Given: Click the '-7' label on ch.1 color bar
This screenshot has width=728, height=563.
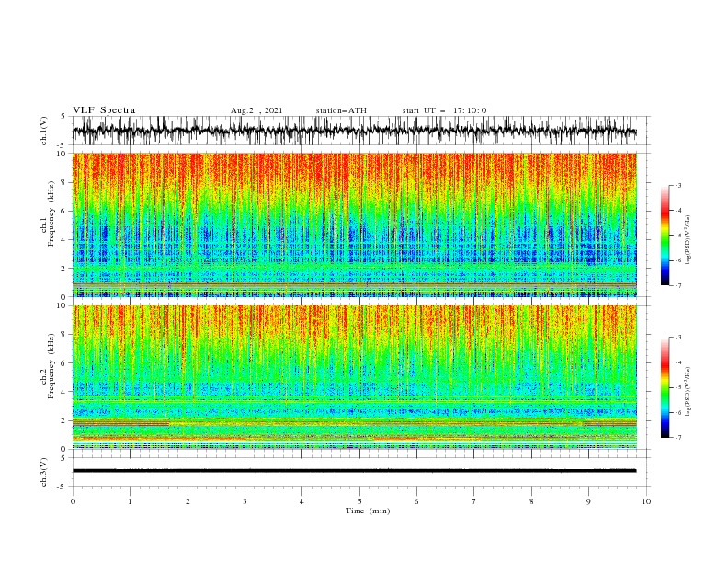Looking at the screenshot, I should pyautogui.click(x=678, y=285).
